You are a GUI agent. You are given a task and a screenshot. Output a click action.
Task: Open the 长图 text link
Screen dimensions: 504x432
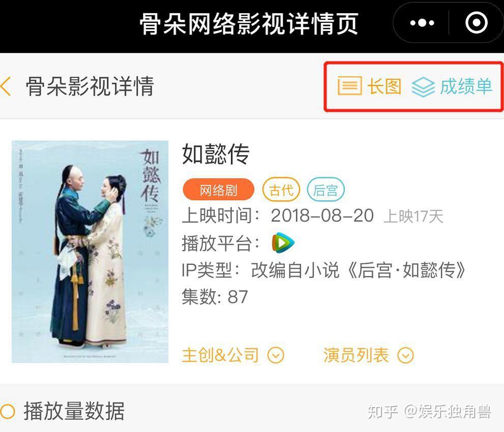point(384,86)
